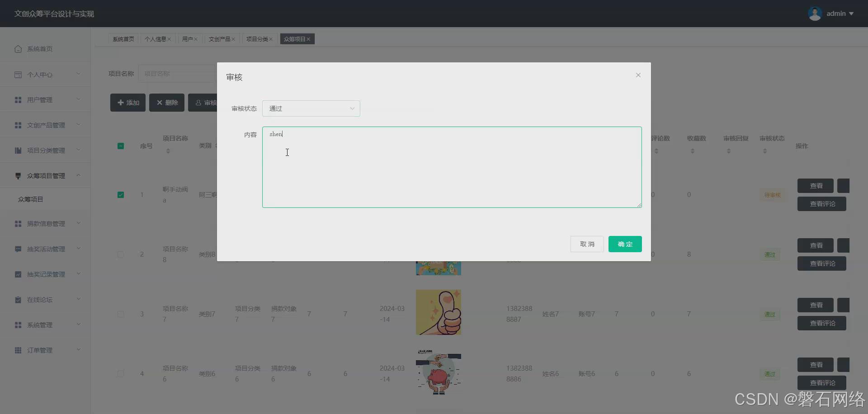Click 查看评论 button in row 3
868x414 pixels.
click(822, 323)
